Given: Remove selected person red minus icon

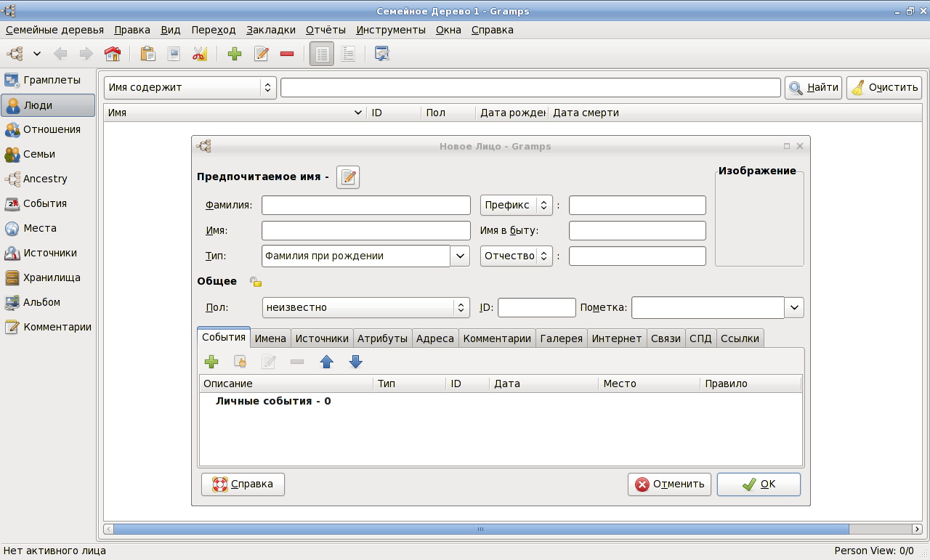Looking at the screenshot, I should [286, 54].
